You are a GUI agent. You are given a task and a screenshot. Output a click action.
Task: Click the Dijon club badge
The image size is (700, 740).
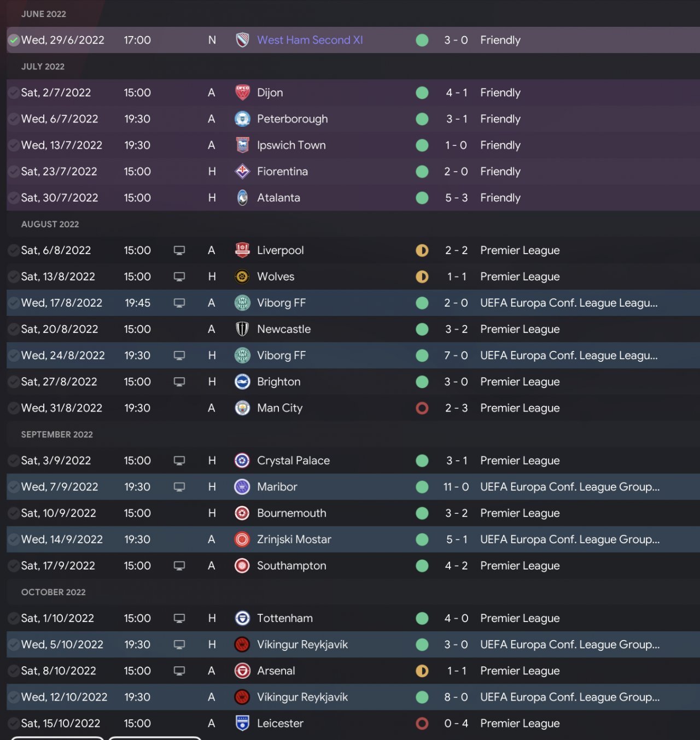(x=242, y=93)
